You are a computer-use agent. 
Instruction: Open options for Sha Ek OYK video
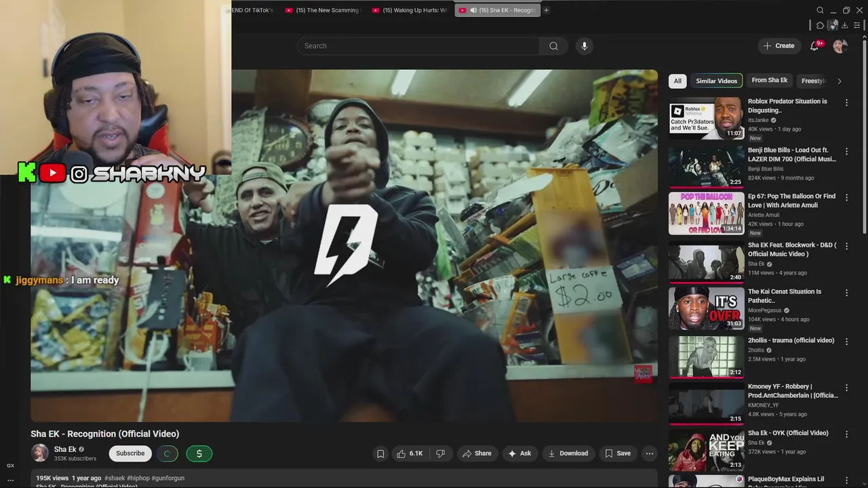click(x=846, y=434)
